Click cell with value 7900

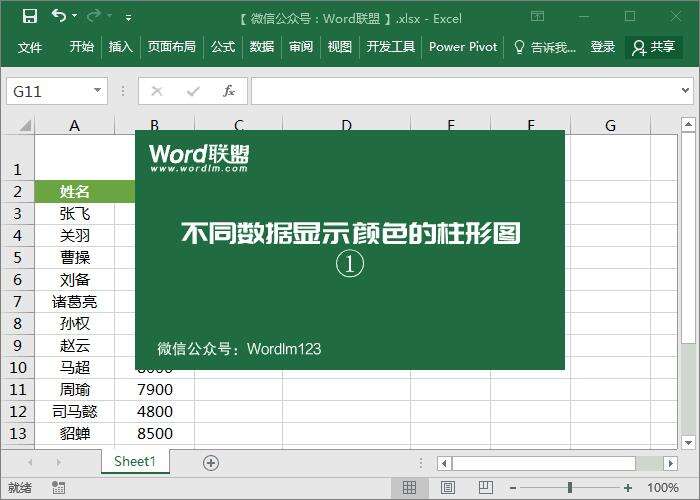pyautogui.click(x=154, y=389)
